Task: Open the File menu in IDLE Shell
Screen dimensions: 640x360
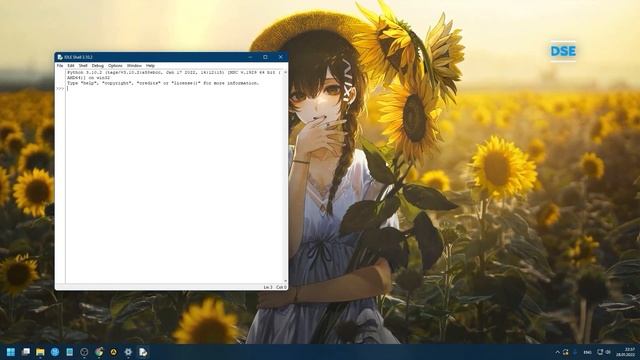Action: pos(60,66)
